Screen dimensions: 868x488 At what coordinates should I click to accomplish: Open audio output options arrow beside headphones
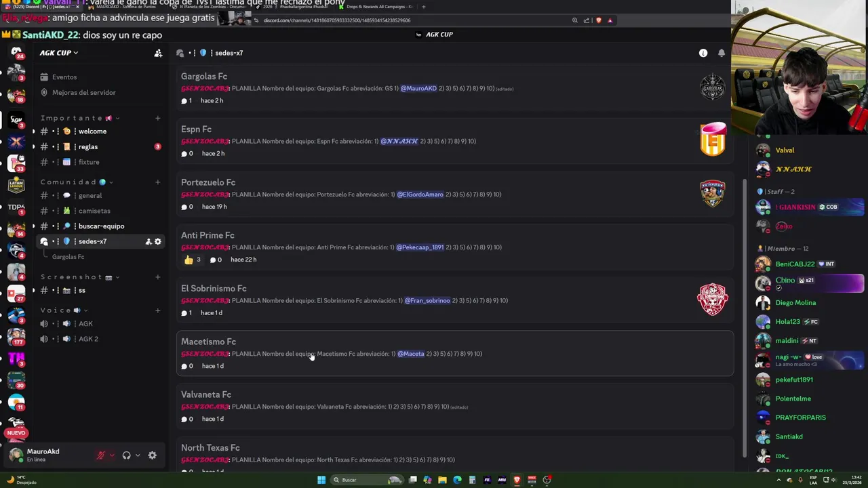(x=138, y=455)
